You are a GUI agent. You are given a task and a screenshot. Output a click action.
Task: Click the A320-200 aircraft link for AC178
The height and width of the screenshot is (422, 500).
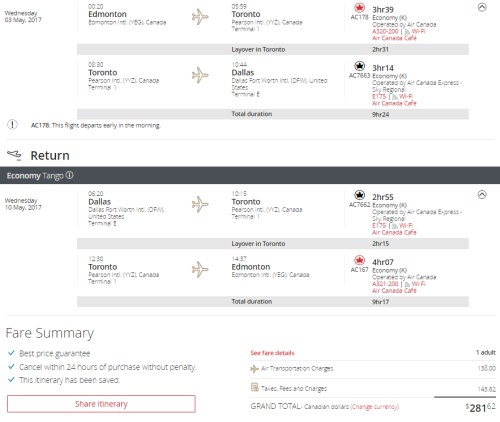pos(385,31)
